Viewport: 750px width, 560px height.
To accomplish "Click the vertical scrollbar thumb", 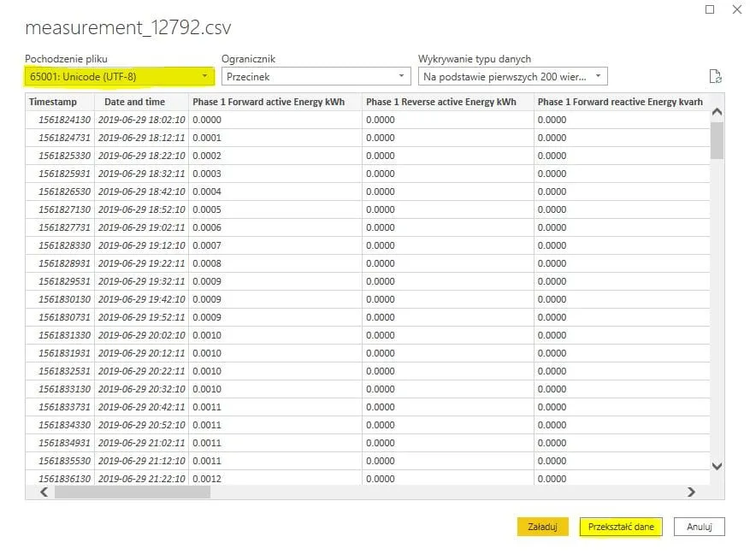I will (717, 140).
